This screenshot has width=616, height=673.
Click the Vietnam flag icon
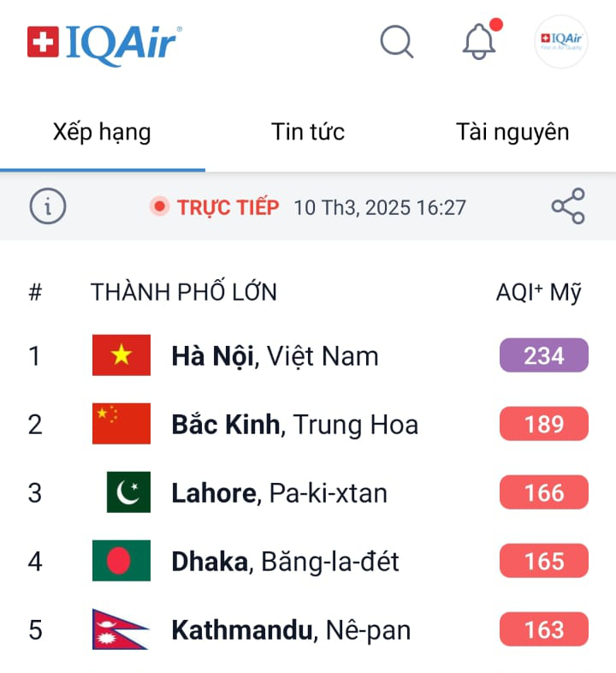[121, 355]
